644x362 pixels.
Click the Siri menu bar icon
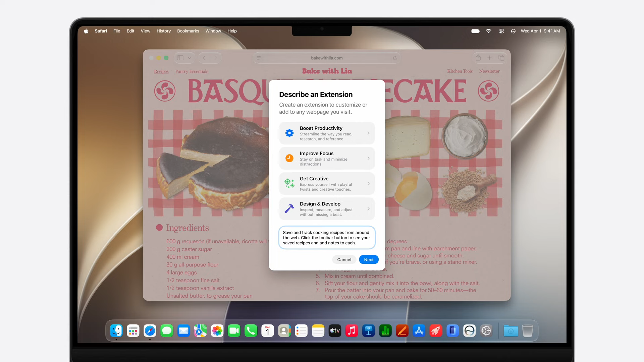tap(513, 31)
